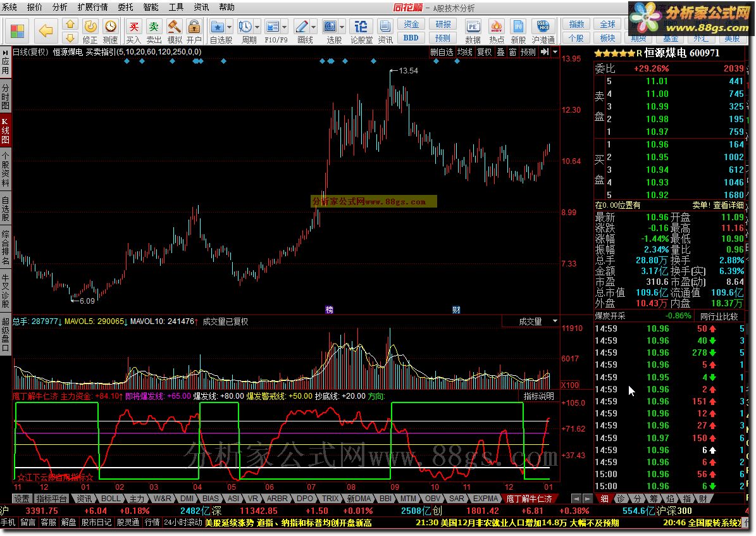Switch to the BOLL indicator tab
Viewport: 756px width, 536px height.
click(111, 499)
